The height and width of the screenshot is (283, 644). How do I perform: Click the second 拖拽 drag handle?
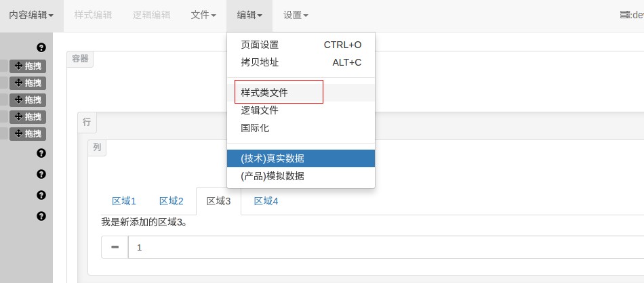[28, 83]
